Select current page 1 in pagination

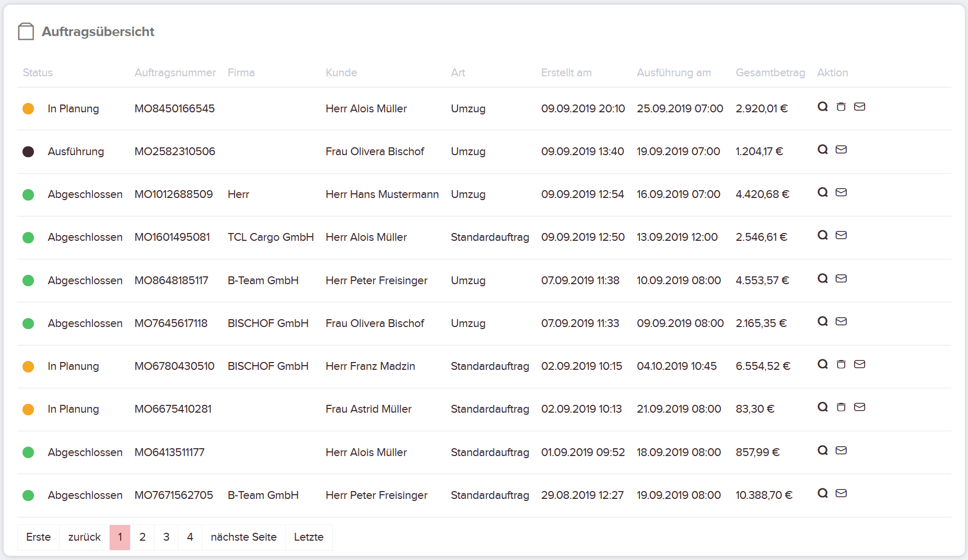coord(120,537)
